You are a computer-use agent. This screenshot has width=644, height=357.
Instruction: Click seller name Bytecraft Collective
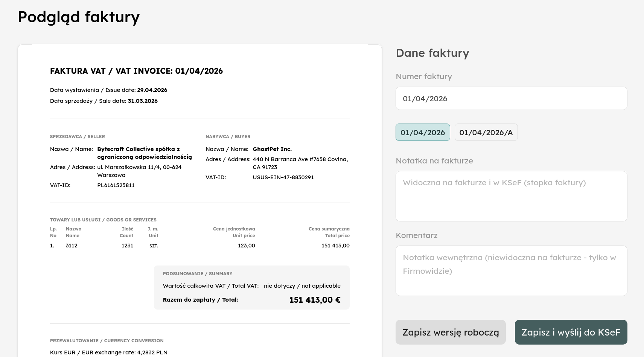tap(145, 153)
